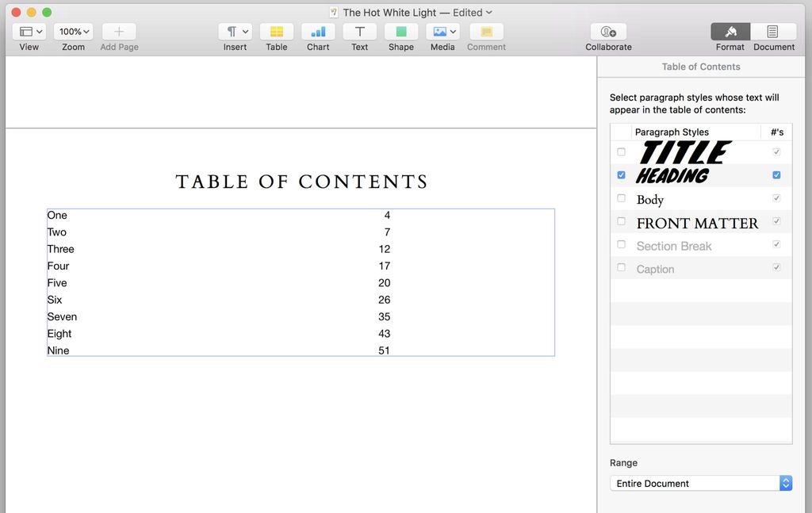Viewport: 812px width, 513px height.
Task: Open the Insert pilcrow icon
Action: coord(231,32)
